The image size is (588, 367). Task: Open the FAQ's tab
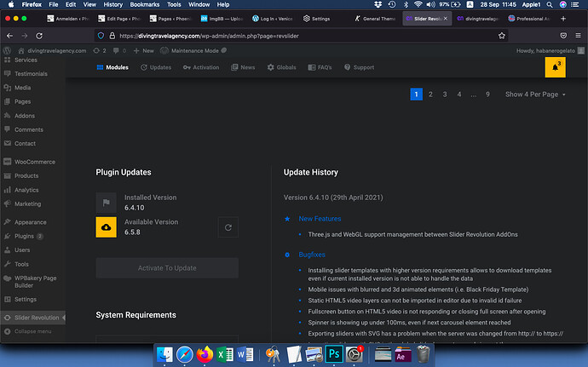click(320, 67)
